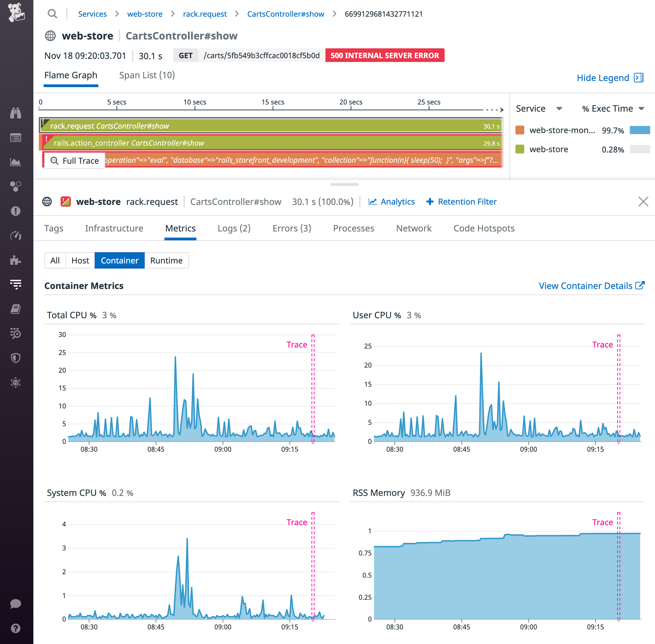Switch to the Span List tab
The width and height of the screenshot is (655, 644).
tap(147, 75)
